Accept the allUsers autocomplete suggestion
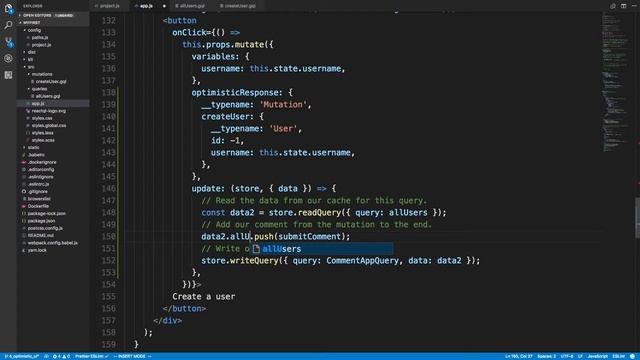This screenshot has height=360, width=640. (x=322, y=249)
